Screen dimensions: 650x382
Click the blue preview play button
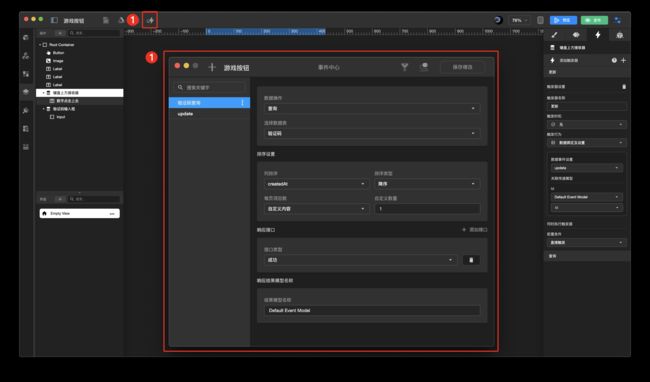tap(563, 20)
